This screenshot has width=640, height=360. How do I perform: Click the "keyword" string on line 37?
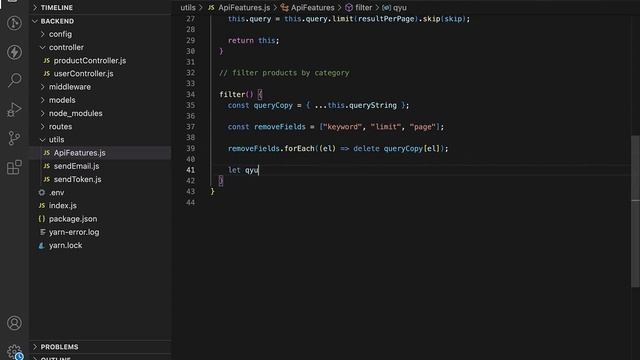click(x=342, y=127)
